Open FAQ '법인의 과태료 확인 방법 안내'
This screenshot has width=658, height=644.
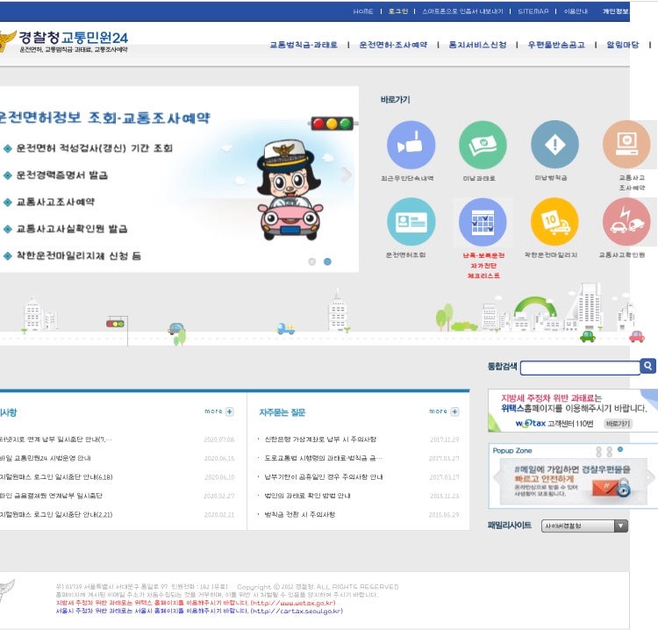(x=307, y=496)
